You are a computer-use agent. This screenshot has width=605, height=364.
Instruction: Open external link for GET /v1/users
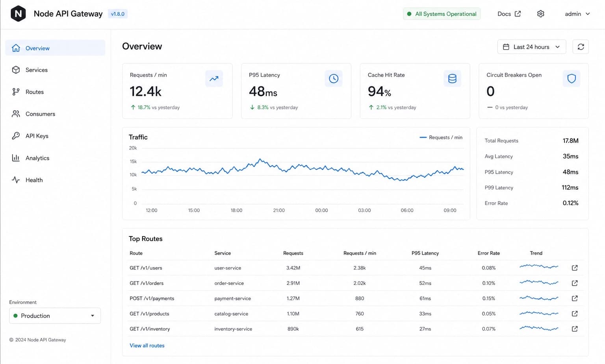pos(575,268)
